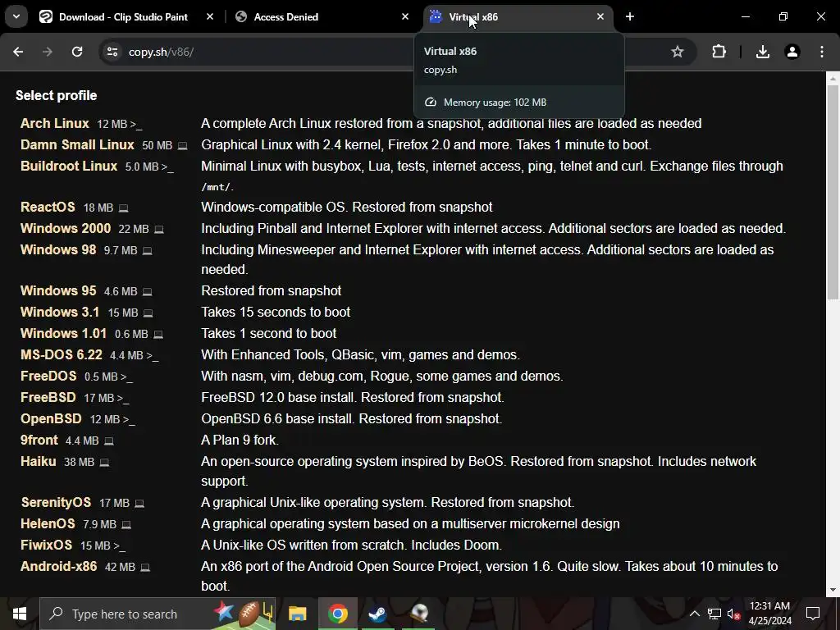This screenshot has height=630, width=840.
Task: Click the scrollbar up arrow
Action: 833,78
